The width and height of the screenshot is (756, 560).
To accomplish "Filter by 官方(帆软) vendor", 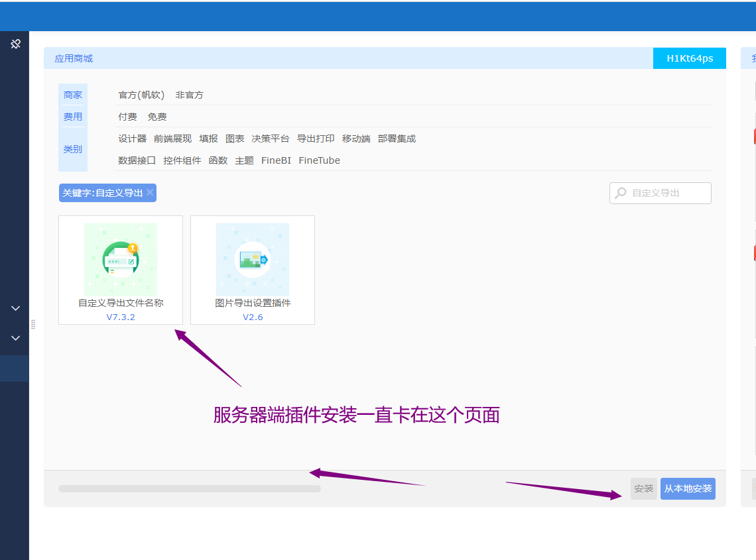I will [x=141, y=95].
